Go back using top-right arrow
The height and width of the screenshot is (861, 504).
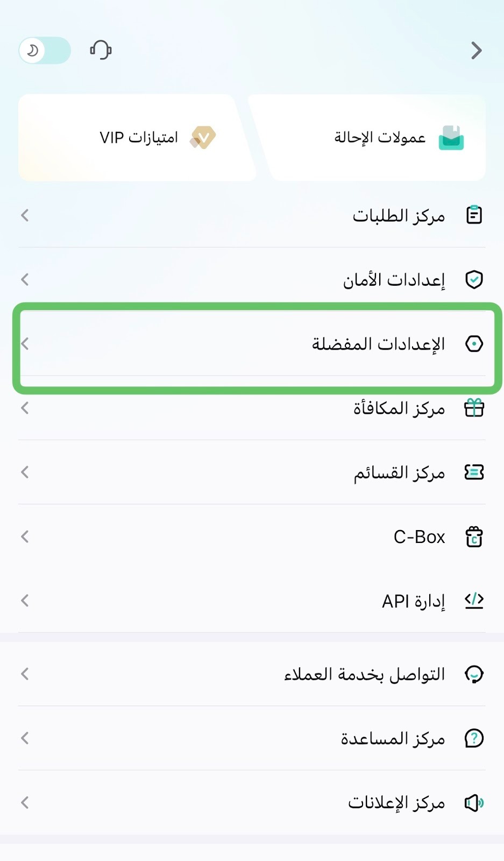[x=476, y=51]
